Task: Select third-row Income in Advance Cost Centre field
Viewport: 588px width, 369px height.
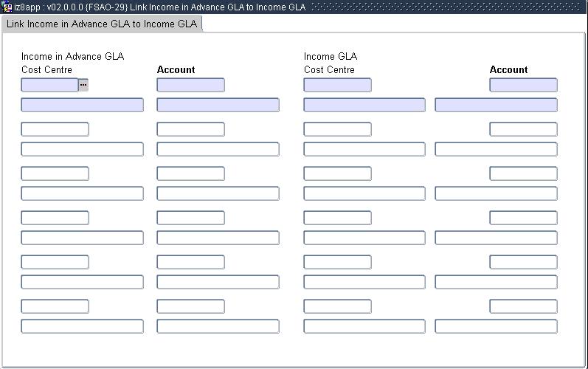Action: 55,173
